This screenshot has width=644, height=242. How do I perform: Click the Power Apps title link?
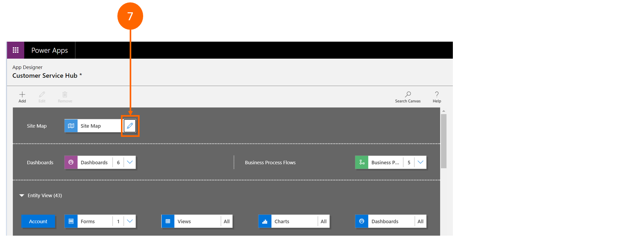click(x=50, y=50)
